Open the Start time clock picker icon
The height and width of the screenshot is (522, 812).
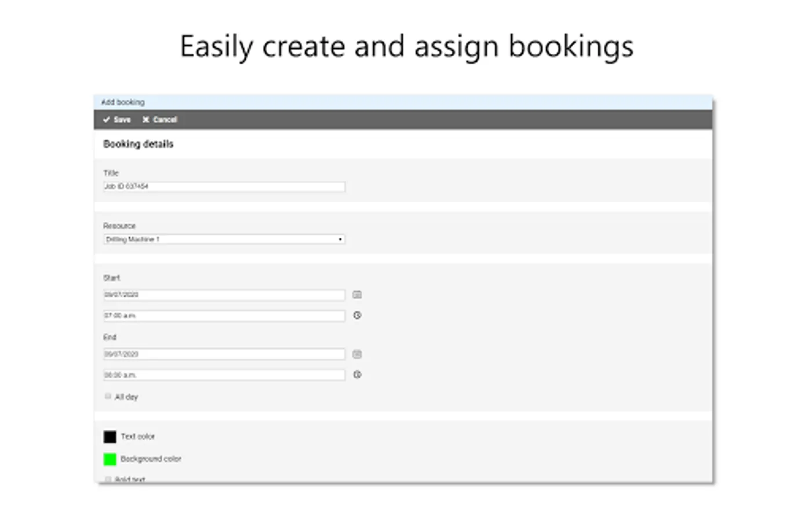pyautogui.click(x=357, y=316)
